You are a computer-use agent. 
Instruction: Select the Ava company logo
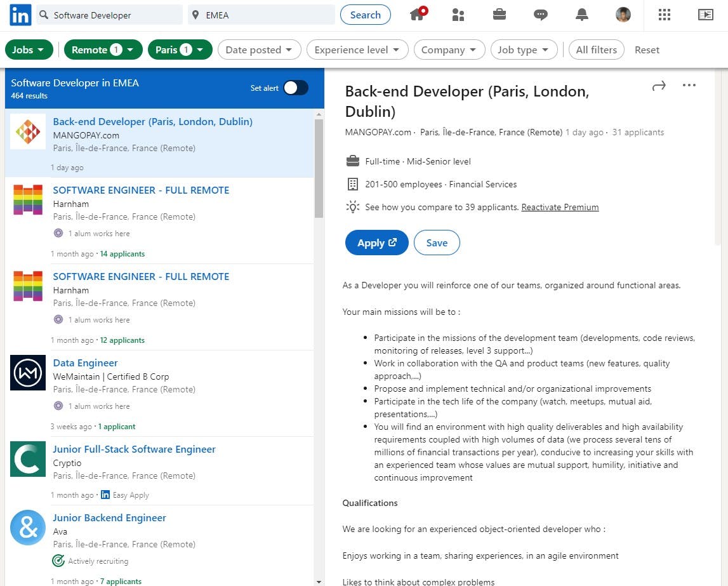[x=28, y=528]
